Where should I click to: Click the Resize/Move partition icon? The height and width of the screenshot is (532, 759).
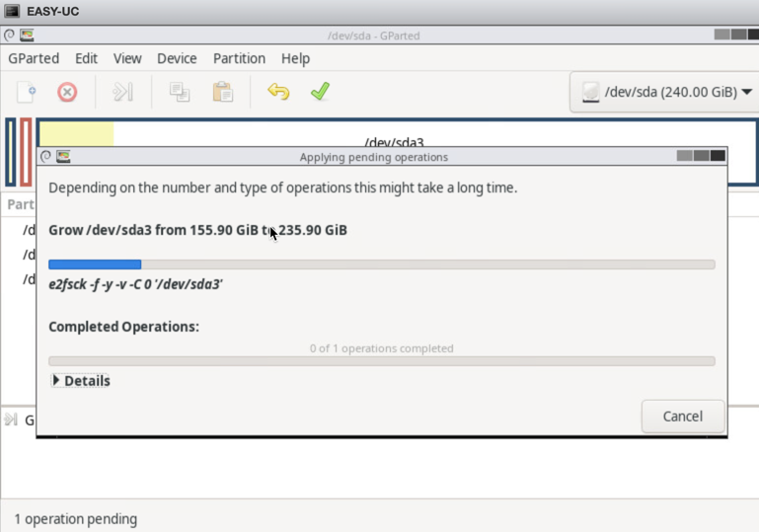tap(122, 92)
